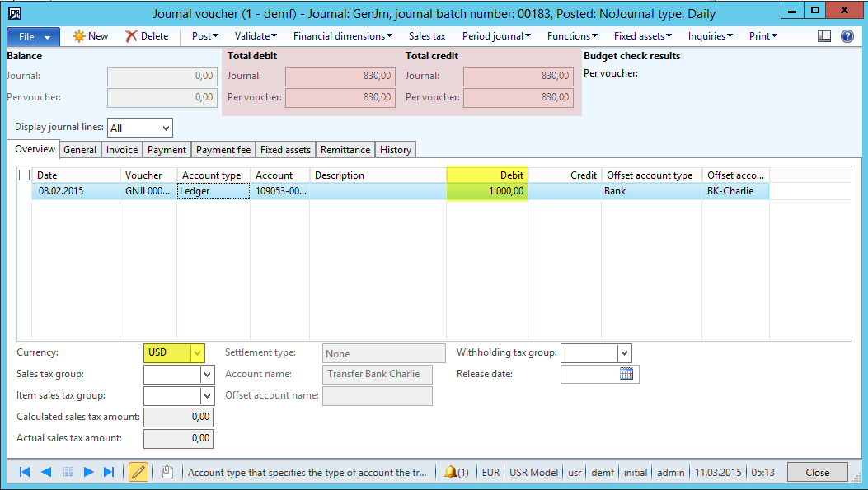Toggle the edit mode pencil icon
The height and width of the screenshot is (490, 868).
[x=138, y=472]
